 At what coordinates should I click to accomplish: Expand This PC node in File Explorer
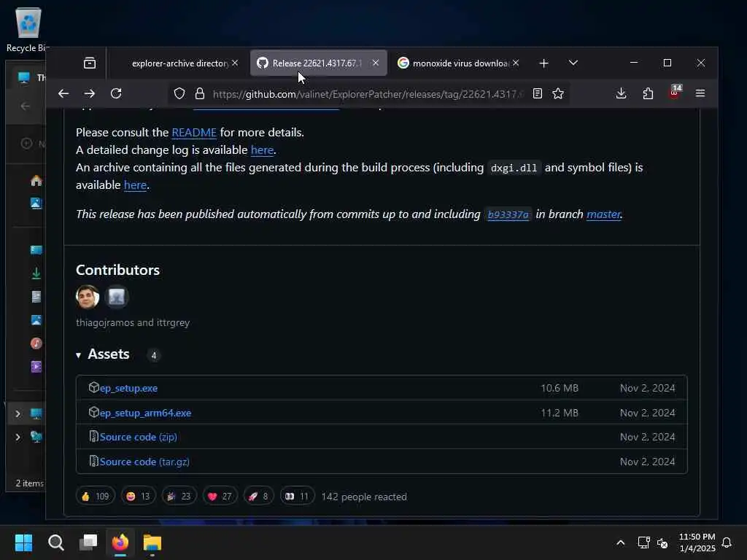point(18,414)
